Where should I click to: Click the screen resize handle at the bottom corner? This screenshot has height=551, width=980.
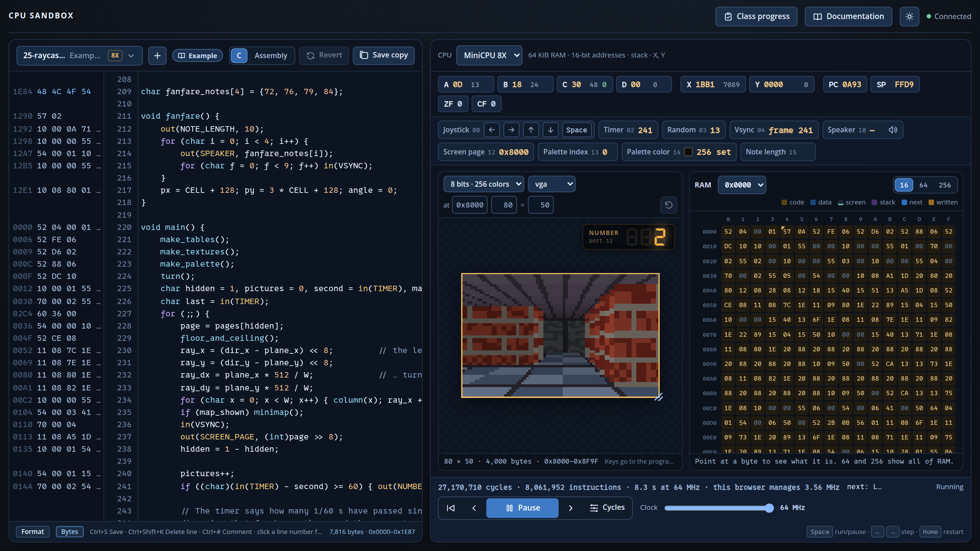point(658,397)
